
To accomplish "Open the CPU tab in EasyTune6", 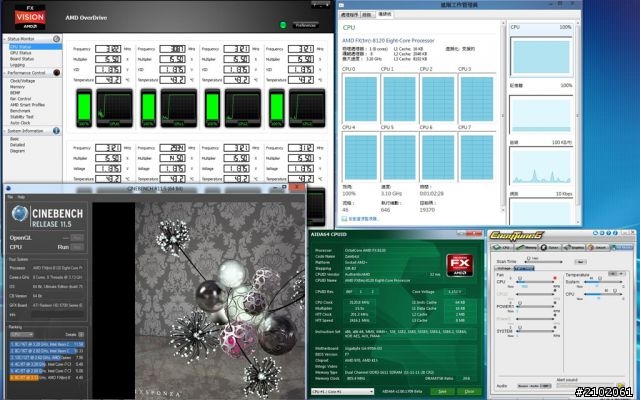I will point(502,247).
